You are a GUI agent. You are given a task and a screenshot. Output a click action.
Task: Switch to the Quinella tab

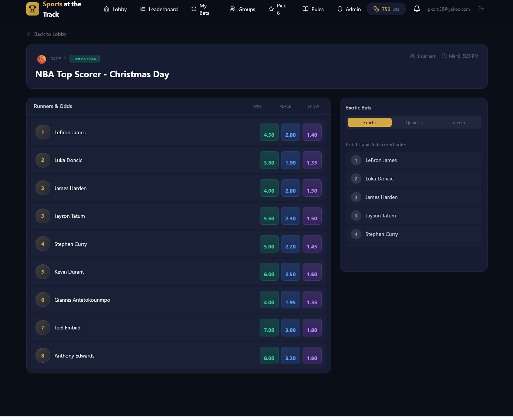tap(413, 122)
